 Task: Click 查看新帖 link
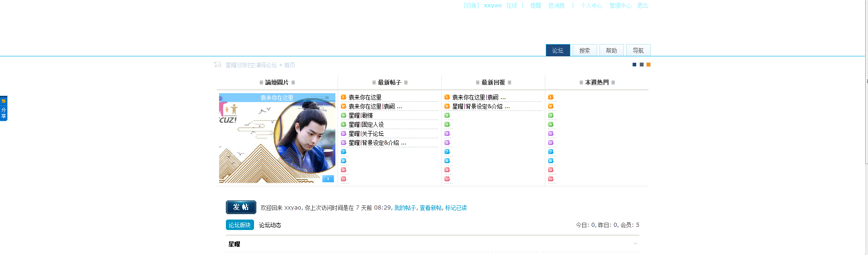click(x=430, y=208)
